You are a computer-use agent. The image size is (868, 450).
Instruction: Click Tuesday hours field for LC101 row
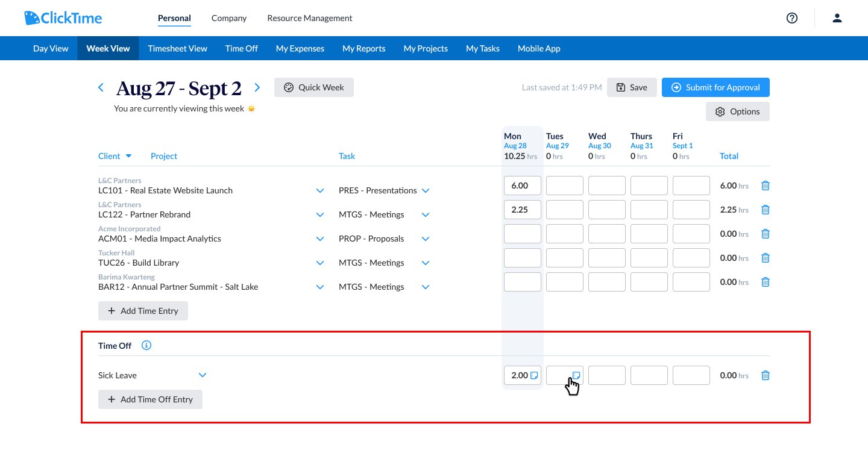point(565,186)
